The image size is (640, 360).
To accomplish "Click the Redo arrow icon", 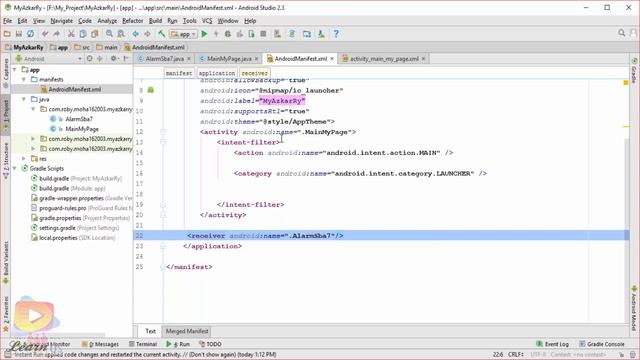I will click(57, 34).
